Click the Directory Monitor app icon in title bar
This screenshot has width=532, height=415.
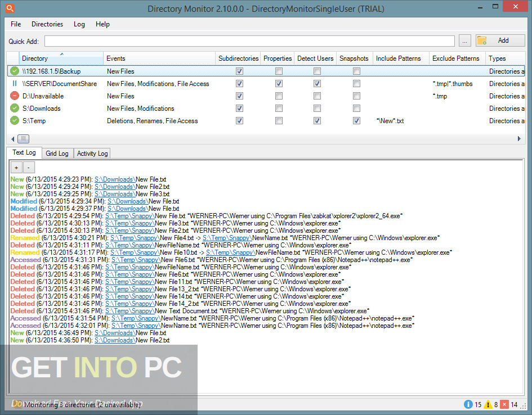click(x=10, y=8)
